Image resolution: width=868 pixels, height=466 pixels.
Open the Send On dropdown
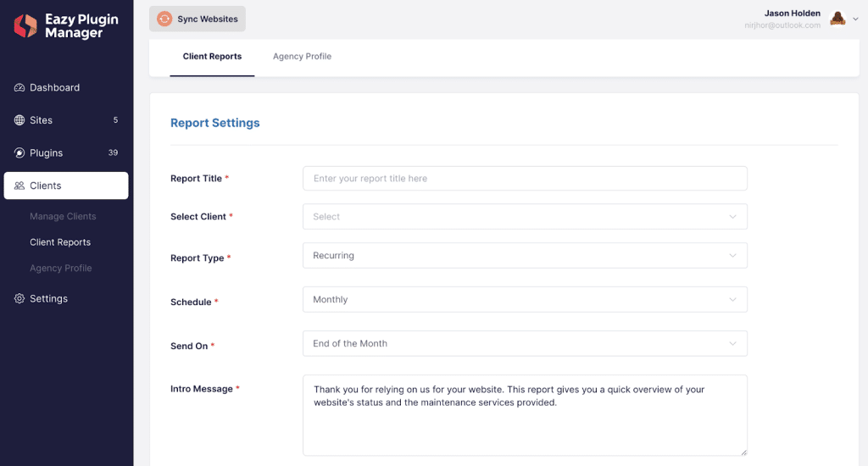pyautogui.click(x=525, y=343)
